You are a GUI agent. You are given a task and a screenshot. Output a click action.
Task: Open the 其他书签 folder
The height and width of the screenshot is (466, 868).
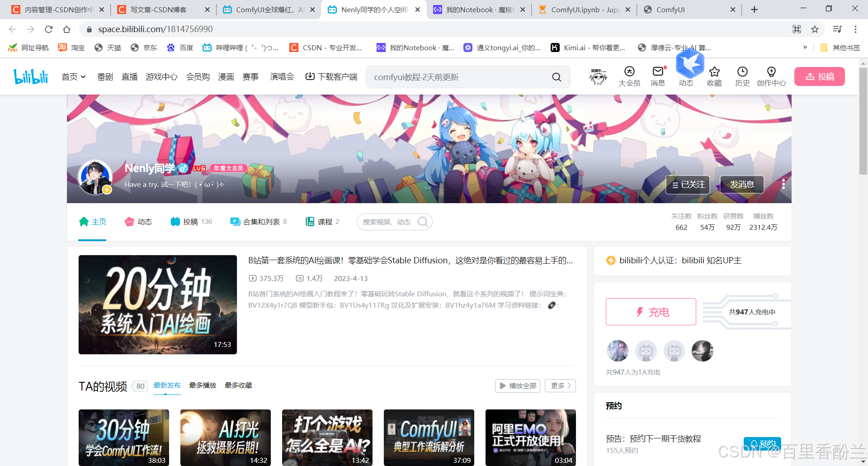(x=840, y=48)
